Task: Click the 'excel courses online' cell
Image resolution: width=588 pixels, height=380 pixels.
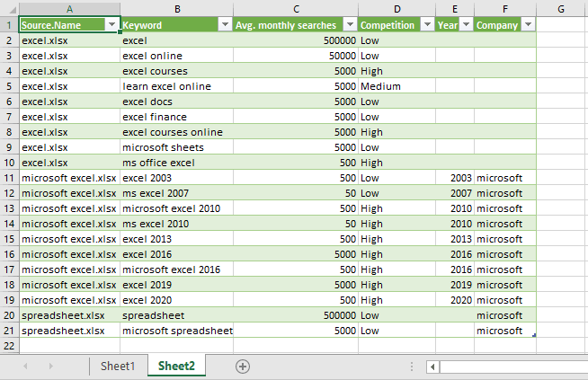Action: [176, 132]
